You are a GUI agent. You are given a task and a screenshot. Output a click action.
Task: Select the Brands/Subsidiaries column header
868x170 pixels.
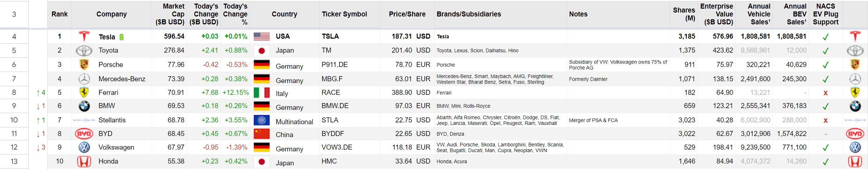[x=469, y=14]
